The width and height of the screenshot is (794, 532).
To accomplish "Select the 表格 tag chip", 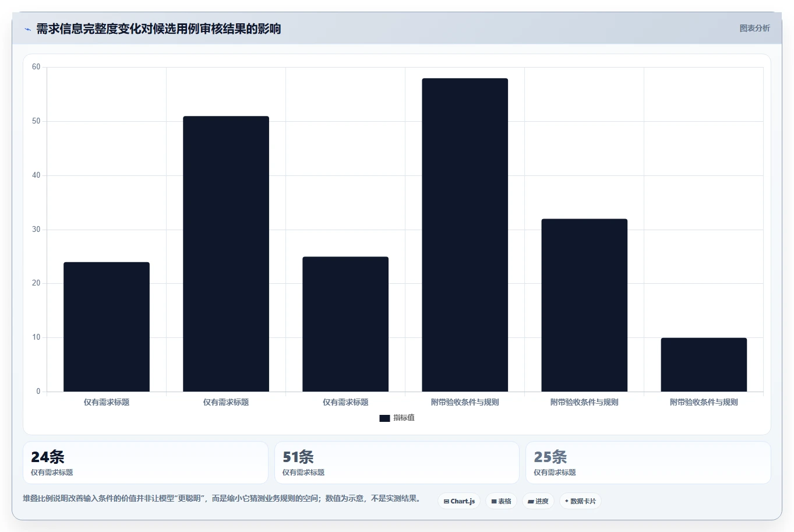I will (501, 501).
